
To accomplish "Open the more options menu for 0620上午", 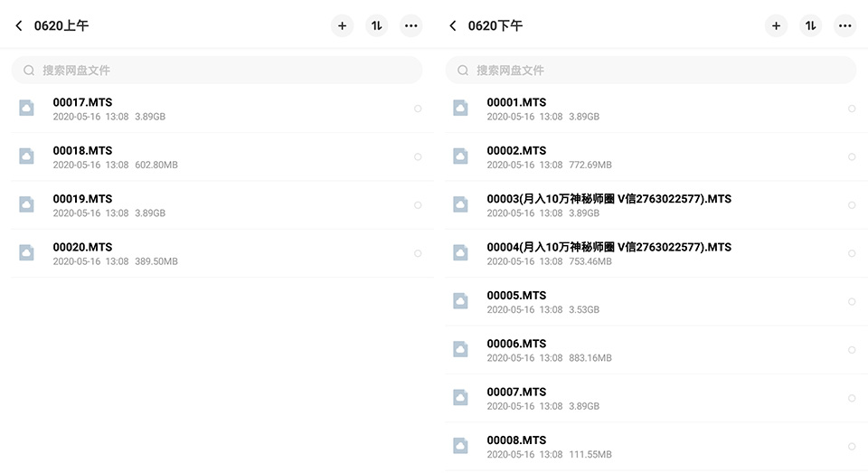I will 410,25.
